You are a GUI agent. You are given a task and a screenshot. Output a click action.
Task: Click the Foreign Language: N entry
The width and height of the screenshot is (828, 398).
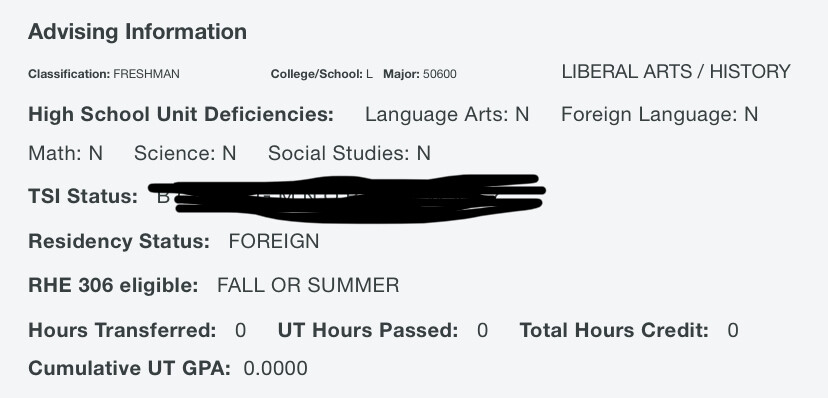pos(660,114)
